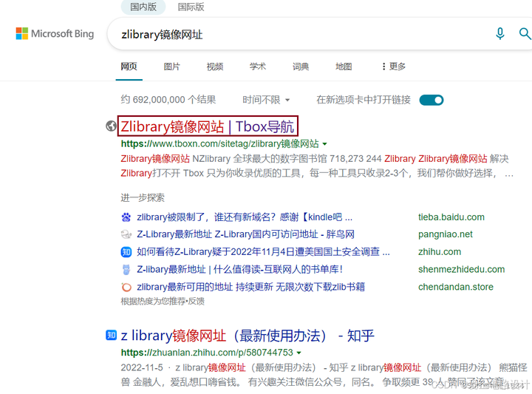This screenshot has width=532, height=394.
Task: Select the 视频 search tab
Action: [215, 67]
